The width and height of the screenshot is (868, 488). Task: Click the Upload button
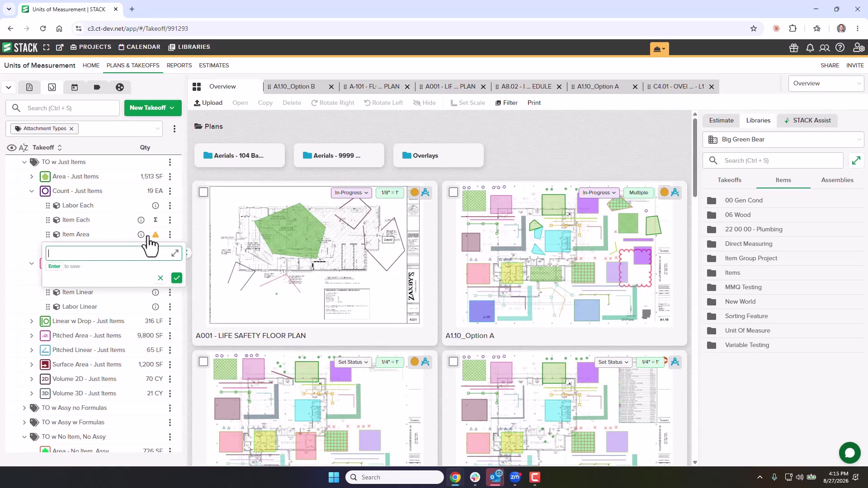point(208,103)
